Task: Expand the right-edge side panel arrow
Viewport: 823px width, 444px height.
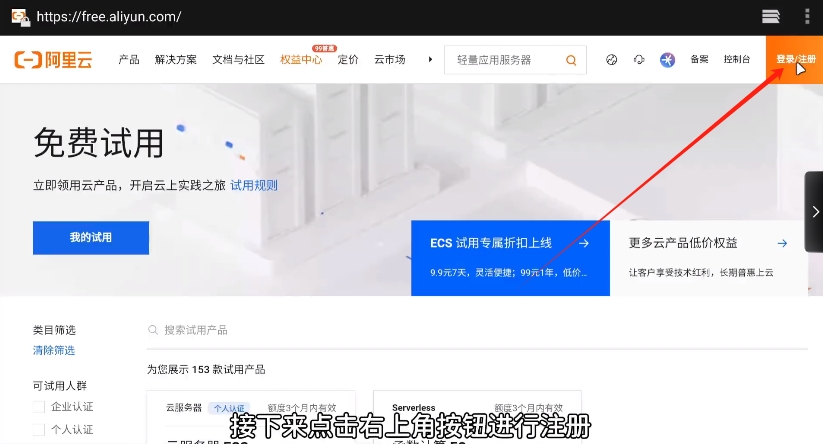Action: (814, 211)
